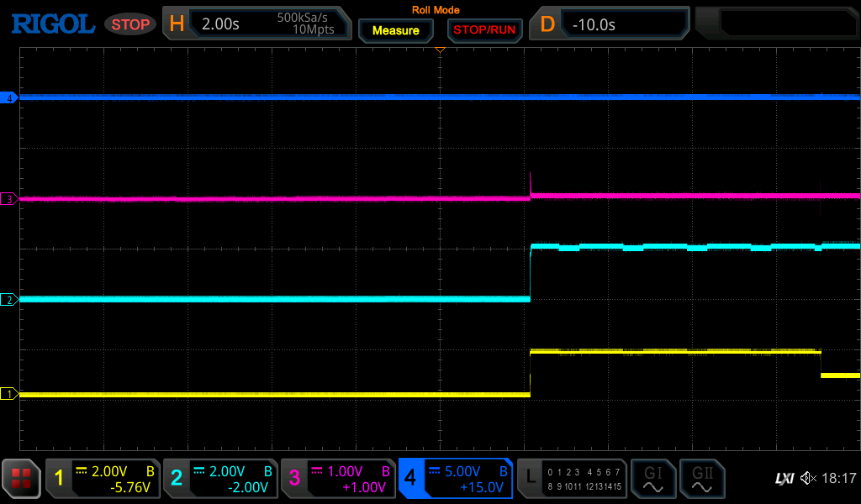Toggle the STOP/RUN button
The image size is (861, 504).
coord(484,30)
